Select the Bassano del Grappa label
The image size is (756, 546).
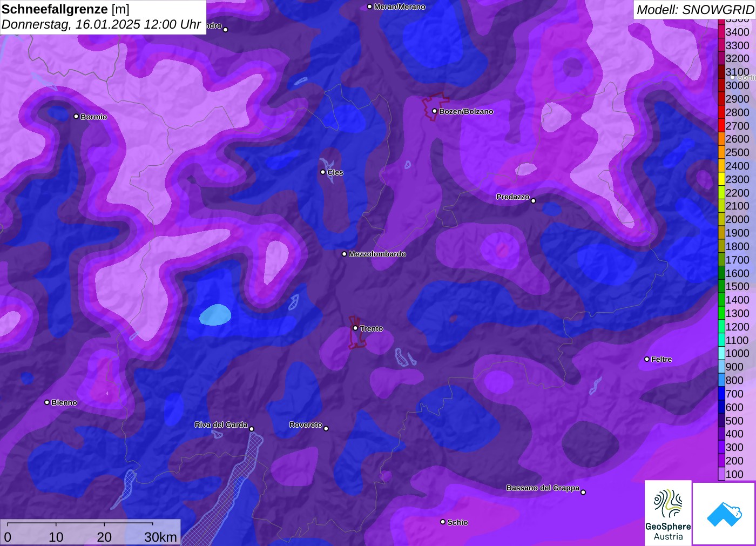point(543,488)
